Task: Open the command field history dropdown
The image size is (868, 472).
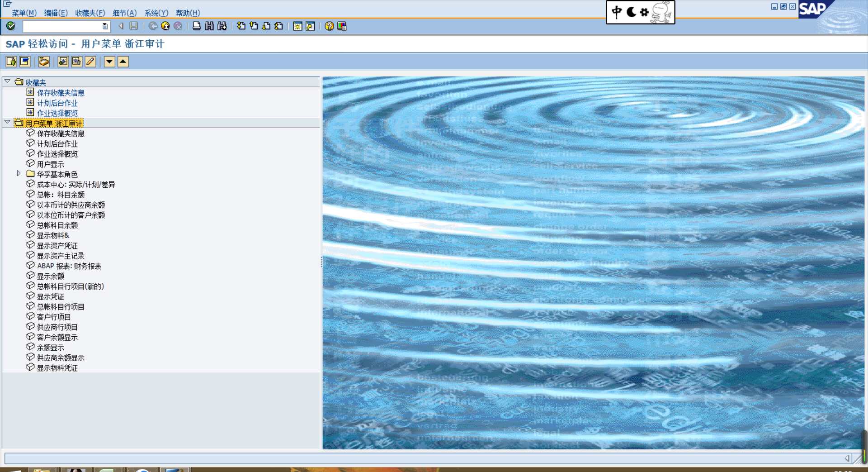Action: coord(105,26)
